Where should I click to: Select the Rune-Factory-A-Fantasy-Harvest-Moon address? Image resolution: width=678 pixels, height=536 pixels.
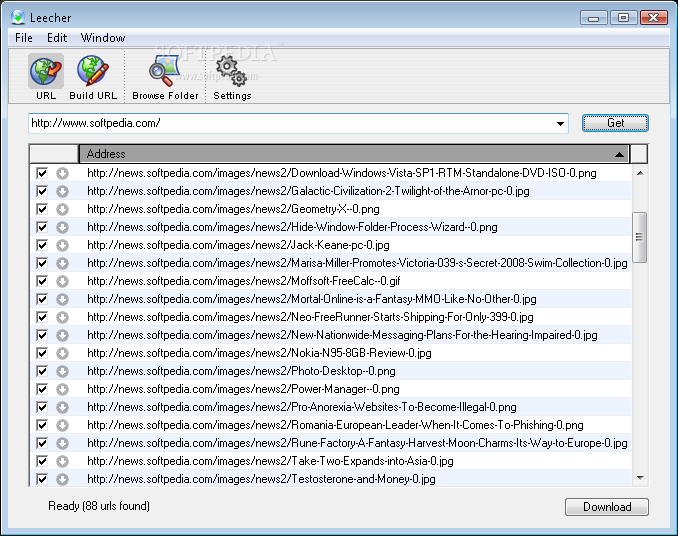357,443
